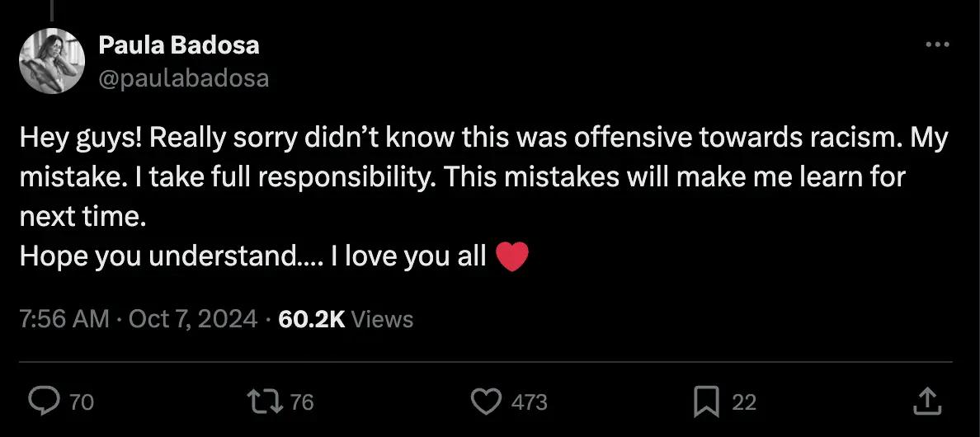The height and width of the screenshot is (437, 980).
Task: Repost the tweet using the retweet icon
Action: pos(264,402)
